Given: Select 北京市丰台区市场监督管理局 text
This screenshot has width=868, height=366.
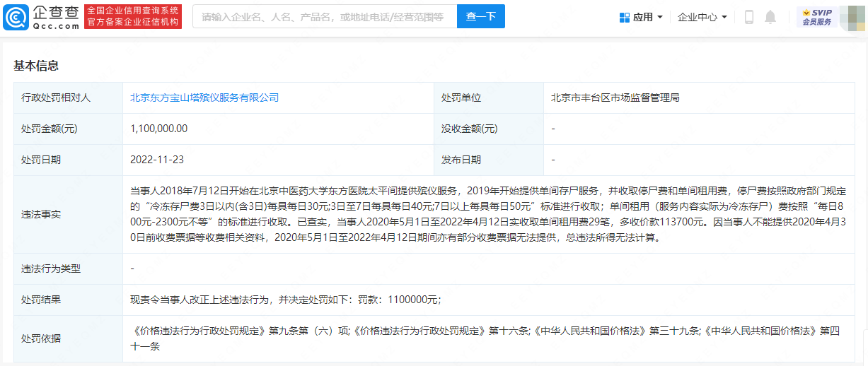Looking at the screenshot, I should click(615, 98).
